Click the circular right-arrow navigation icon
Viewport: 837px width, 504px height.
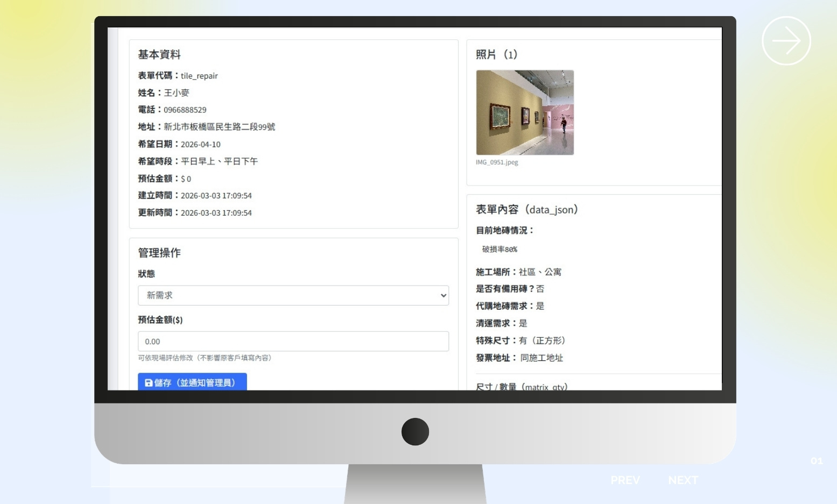point(786,40)
